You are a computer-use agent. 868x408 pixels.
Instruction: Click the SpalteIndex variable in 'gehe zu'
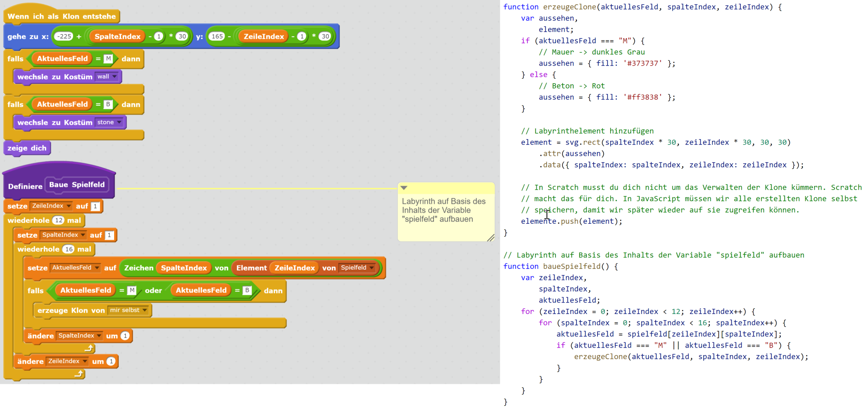pos(117,37)
